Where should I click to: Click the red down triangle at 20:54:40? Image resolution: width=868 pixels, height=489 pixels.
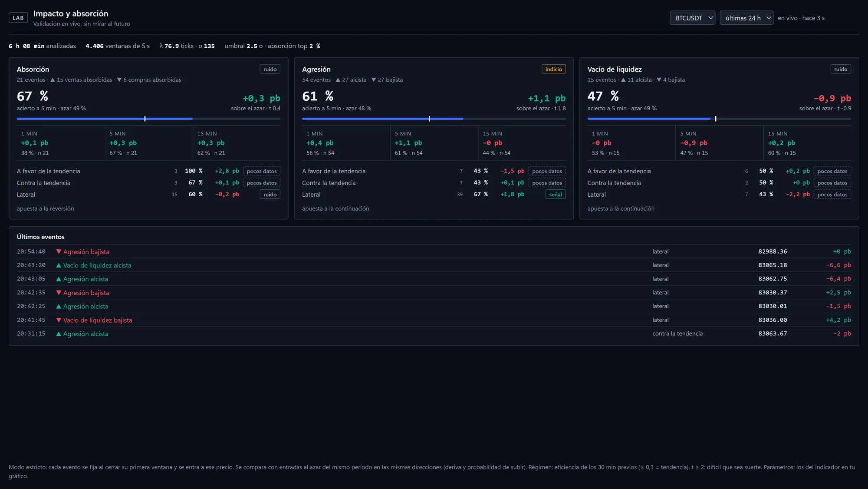pos(59,251)
